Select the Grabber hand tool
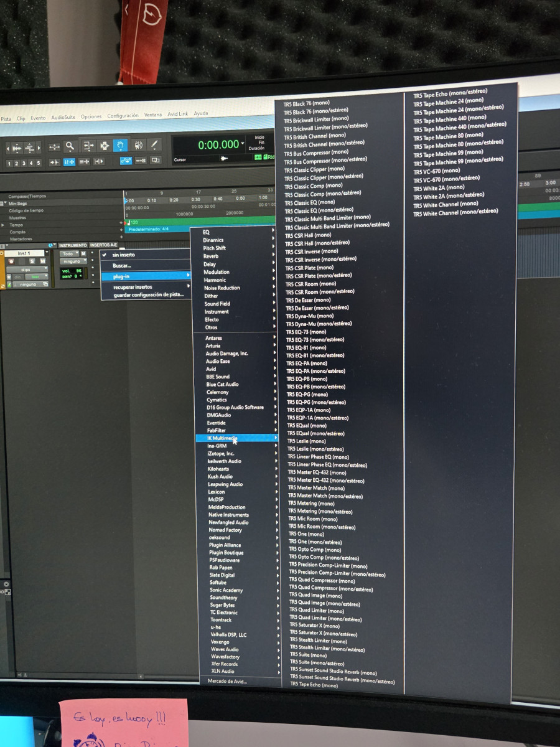The width and height of the screenshot is (560, 747). coord(120,145)
